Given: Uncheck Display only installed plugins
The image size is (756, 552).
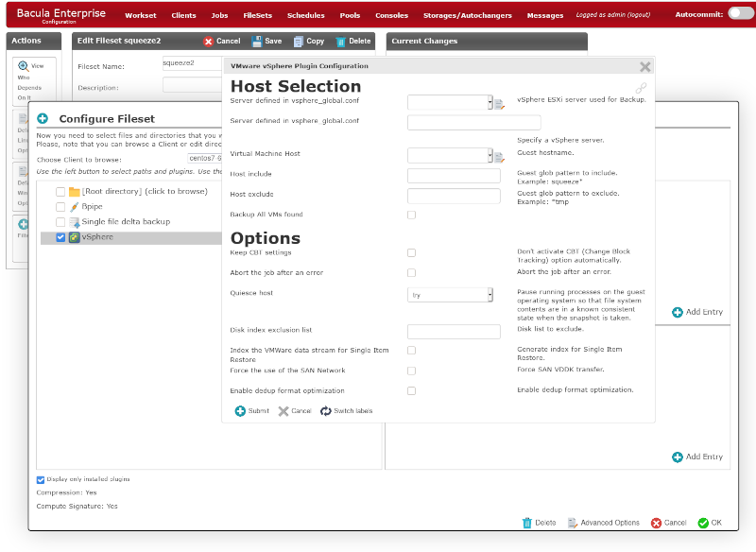Looking at the screenshot, I should 38,479.
